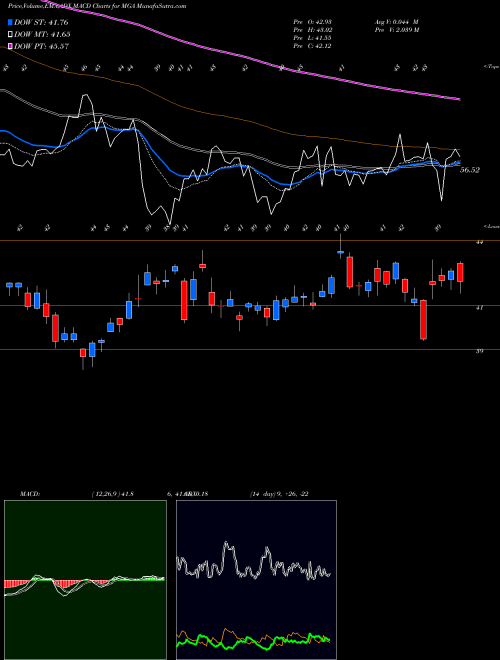Click the 'Pre V: 2.039 M' volume text
Viewport: 500px width, 660px height.
pyautogui.click(x=396, y=30)
